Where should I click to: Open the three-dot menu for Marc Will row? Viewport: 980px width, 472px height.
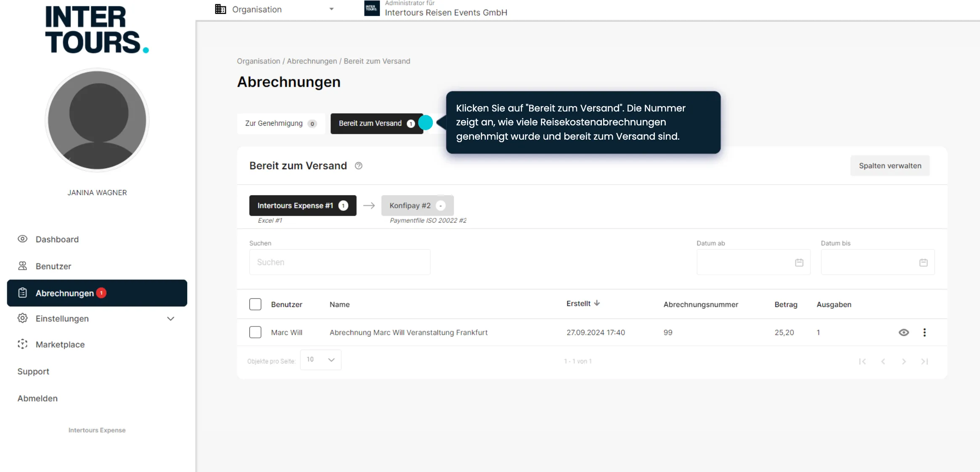[x=924, y=332]
